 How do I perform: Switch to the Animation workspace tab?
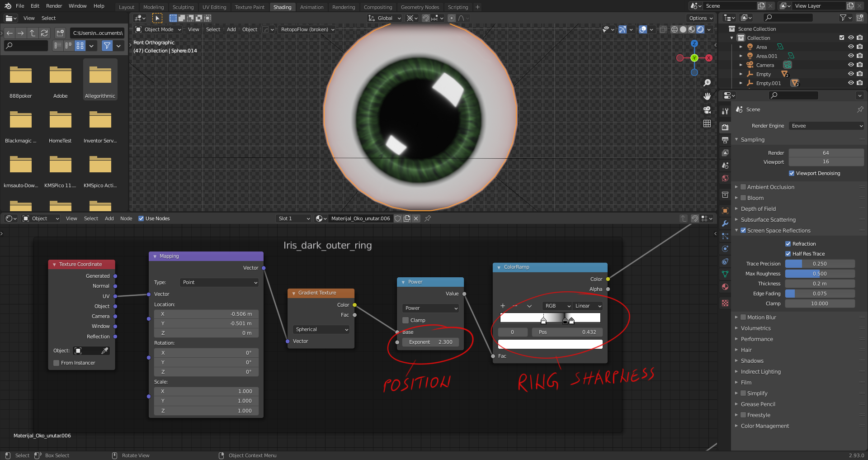[x=312, y=7]
